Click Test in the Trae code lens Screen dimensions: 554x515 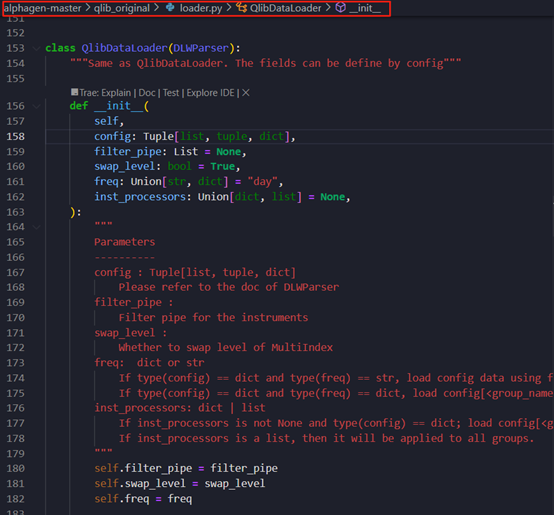171,93
